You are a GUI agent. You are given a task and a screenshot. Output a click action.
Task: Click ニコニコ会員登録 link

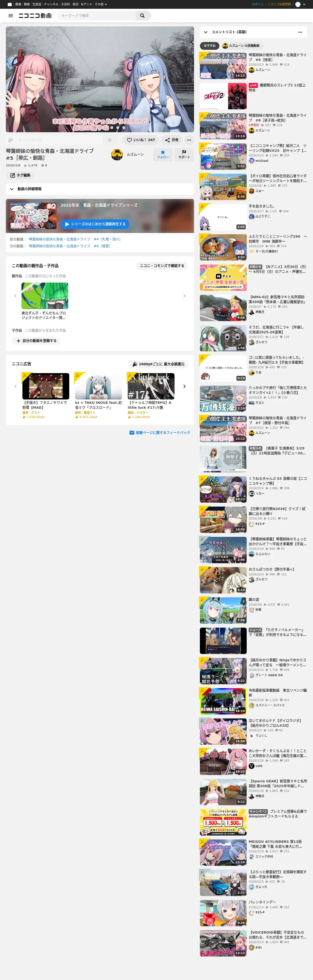[x=279, y=4]
